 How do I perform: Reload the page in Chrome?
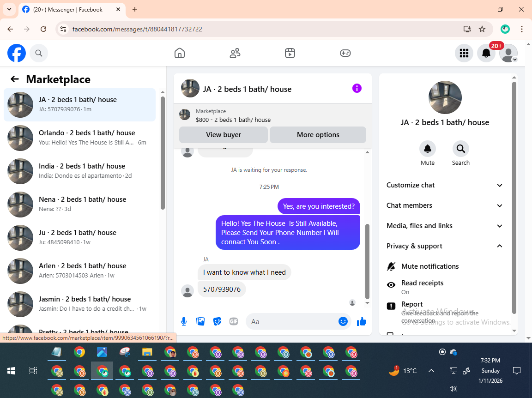pyautogui.click(x=43, y=29)
